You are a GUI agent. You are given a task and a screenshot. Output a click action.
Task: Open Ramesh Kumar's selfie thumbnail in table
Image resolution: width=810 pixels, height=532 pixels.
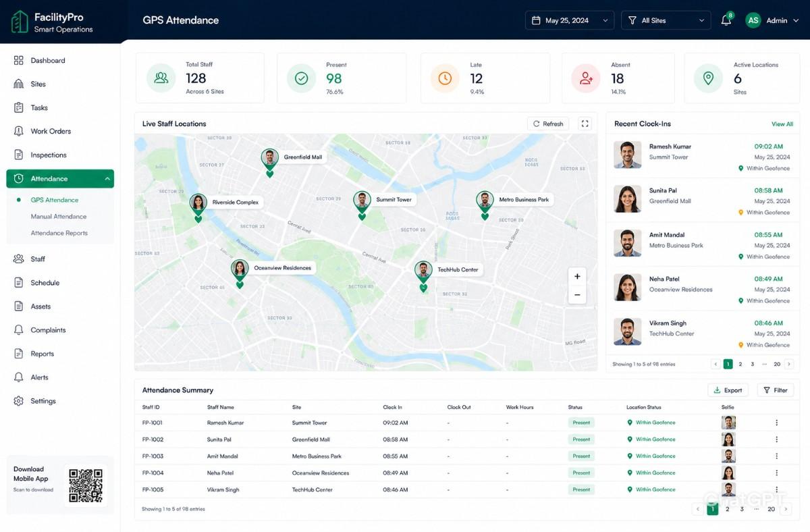[x=728, y=423]
